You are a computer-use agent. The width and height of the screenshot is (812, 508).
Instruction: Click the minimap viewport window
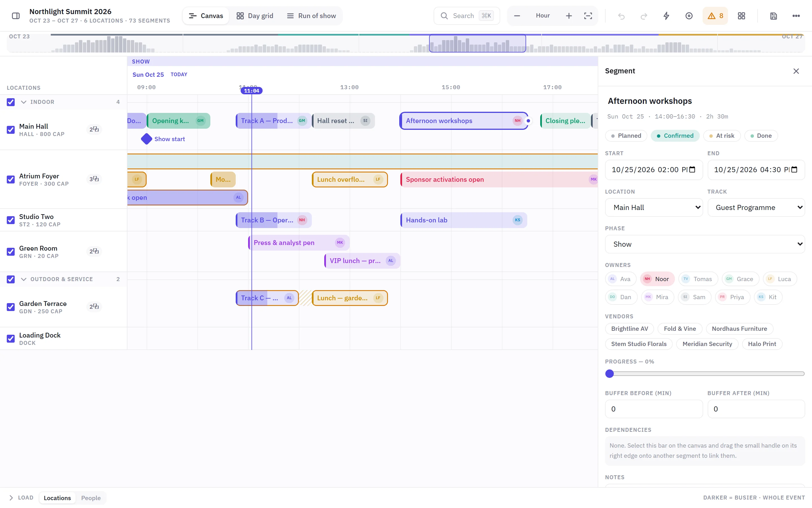[477, 43]
